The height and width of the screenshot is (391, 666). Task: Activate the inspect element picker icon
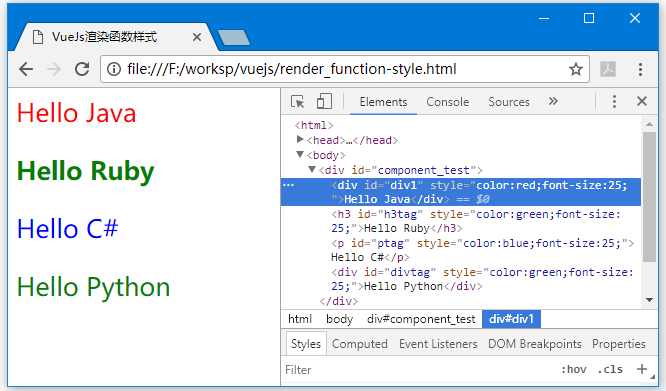click(297, 102)
